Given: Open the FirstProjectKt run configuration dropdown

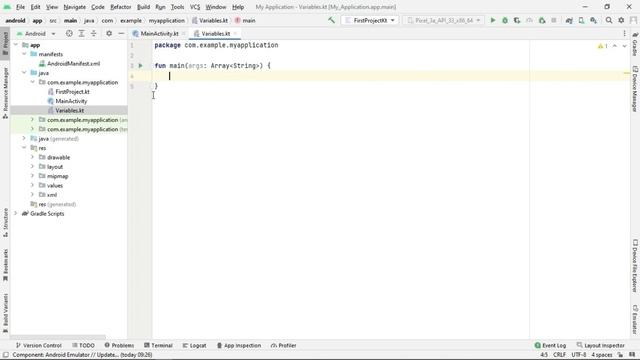Looking at the screenshot, I should 370,20.
